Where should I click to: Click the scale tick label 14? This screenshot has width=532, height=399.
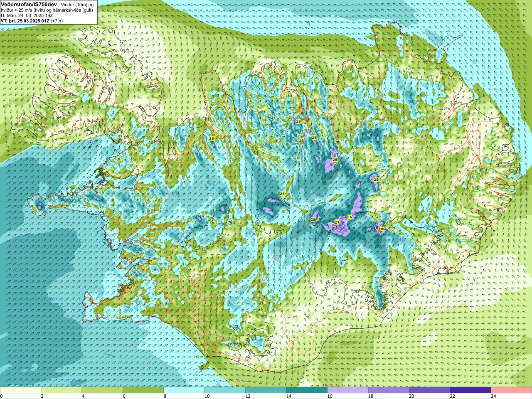(288, 396)
